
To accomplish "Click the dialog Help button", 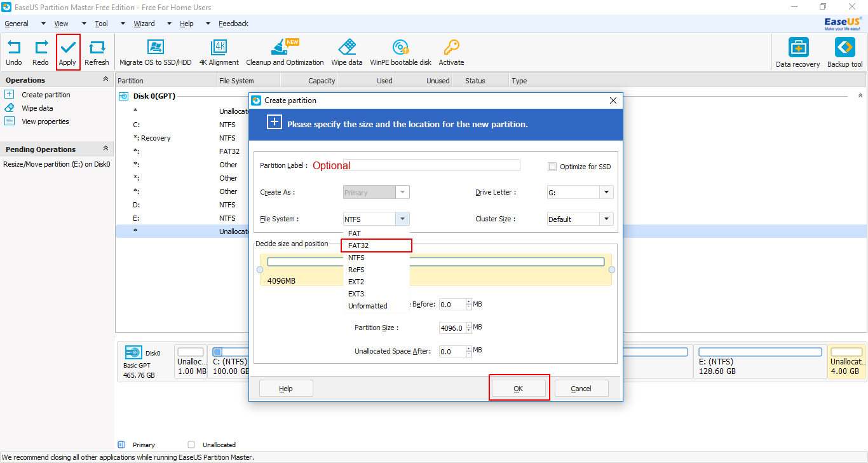I will click(x=286, y=389).
